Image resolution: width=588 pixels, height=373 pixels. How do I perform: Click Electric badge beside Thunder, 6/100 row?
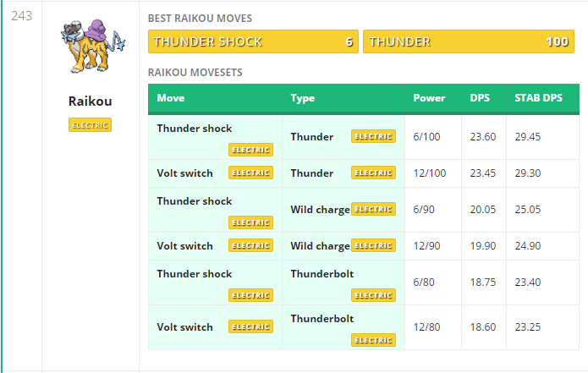pos(373,136)
